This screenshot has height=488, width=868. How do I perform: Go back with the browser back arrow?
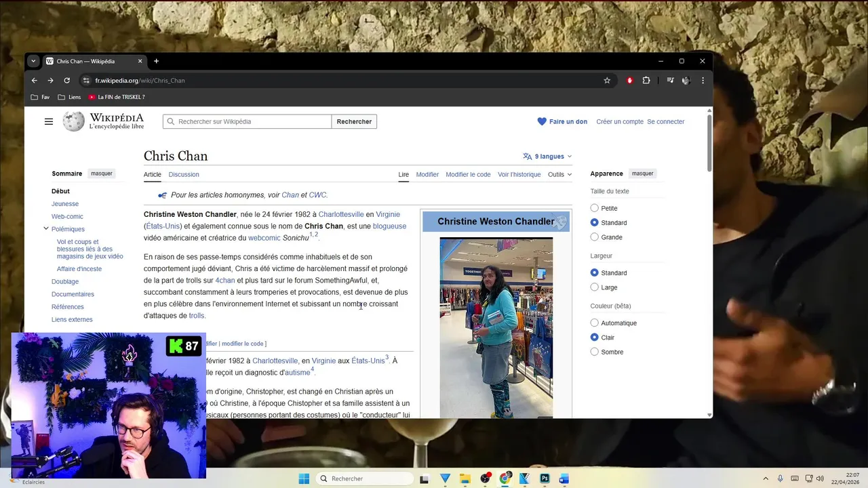[x=34, y=80]
